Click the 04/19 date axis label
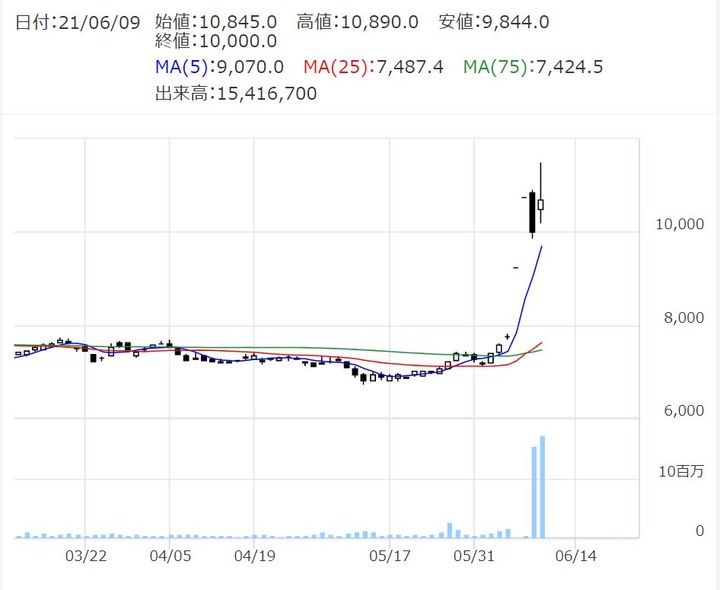Viewport: 720px width, 590px height. [255, 556]
